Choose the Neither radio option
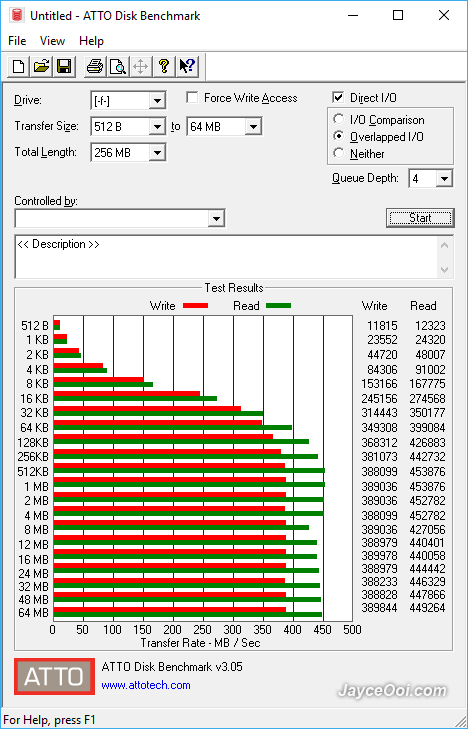 tap(339, 153)
